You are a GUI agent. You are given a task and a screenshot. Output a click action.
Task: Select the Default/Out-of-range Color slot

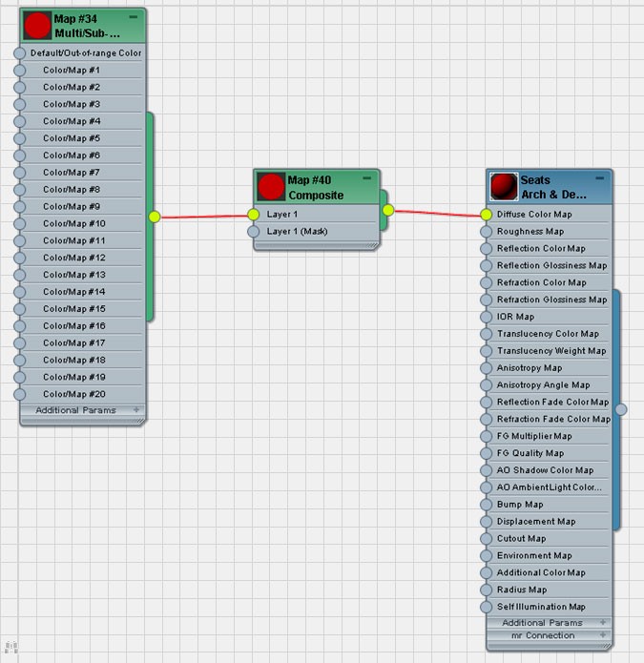pyautogui.click(x=82, y=53)
